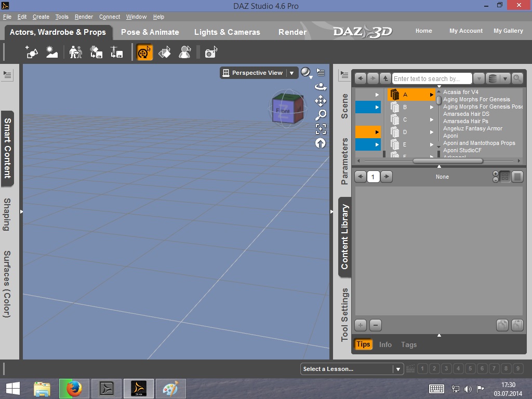
Task: Open the search history dropdown arrow
Action: (478, 79)
